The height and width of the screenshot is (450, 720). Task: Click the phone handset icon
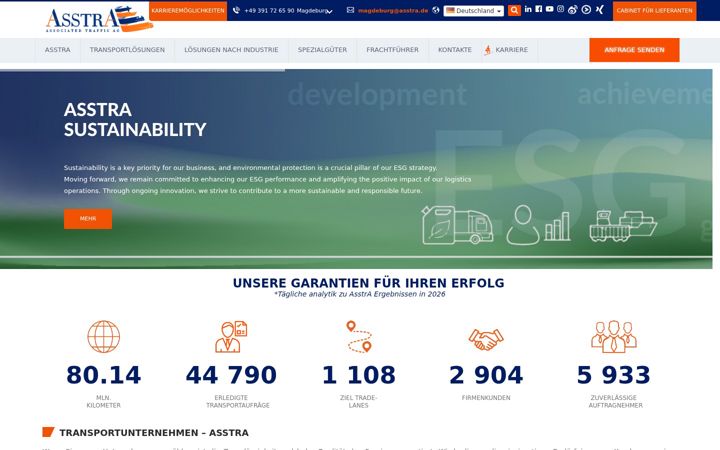pos(236,10)
